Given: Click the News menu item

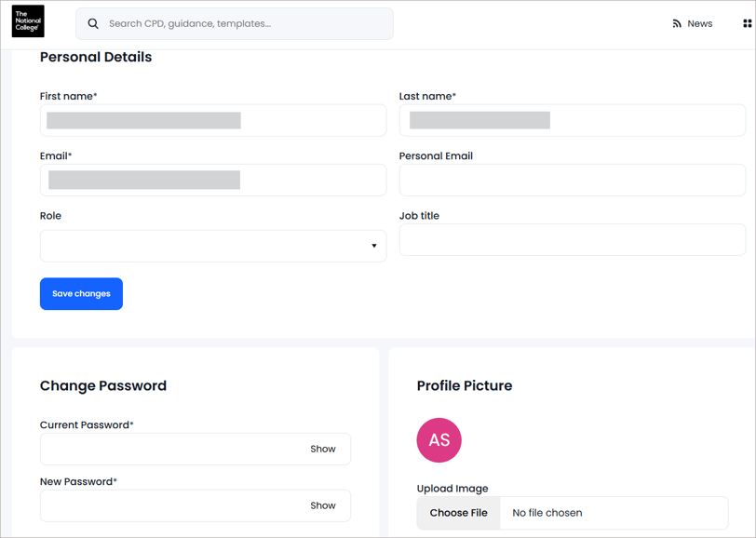Looking at the screenshot, I should click(698, 22).
